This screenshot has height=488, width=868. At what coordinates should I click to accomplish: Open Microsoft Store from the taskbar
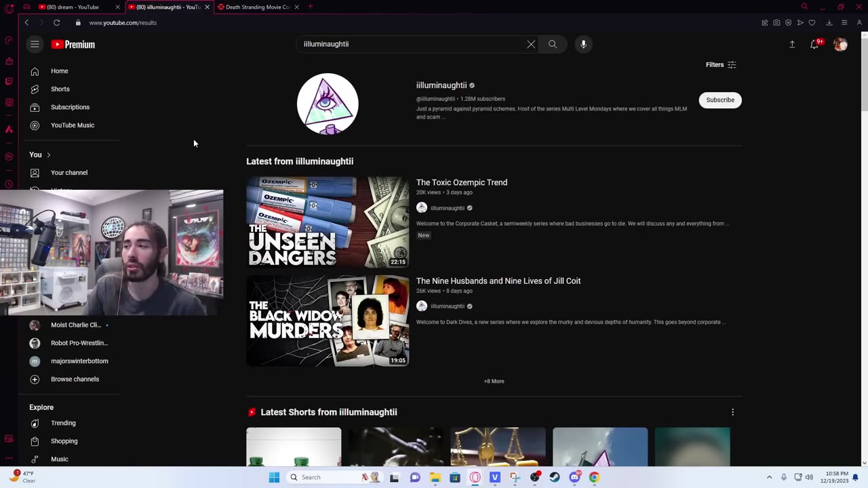pyautogui.click(x=455, y=477)
